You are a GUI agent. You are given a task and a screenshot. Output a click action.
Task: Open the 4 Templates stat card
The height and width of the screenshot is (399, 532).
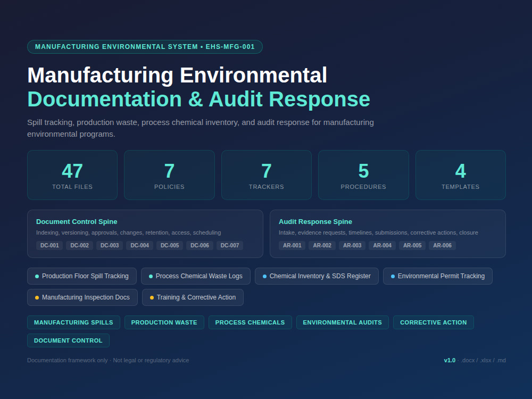pos(460,175)
